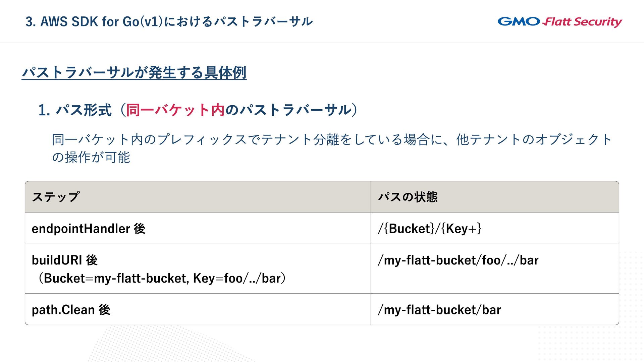
Task: Click the 'Flatt Security' red logo text
Action: pos(583,22)
